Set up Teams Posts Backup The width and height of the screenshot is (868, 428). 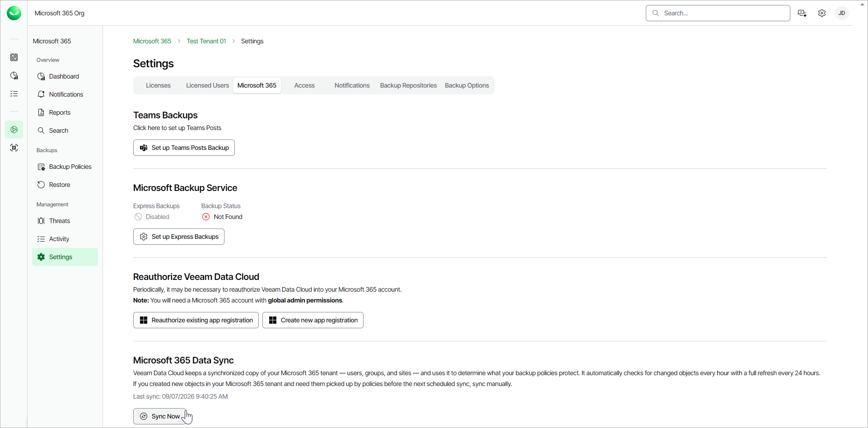pos(184,148)
